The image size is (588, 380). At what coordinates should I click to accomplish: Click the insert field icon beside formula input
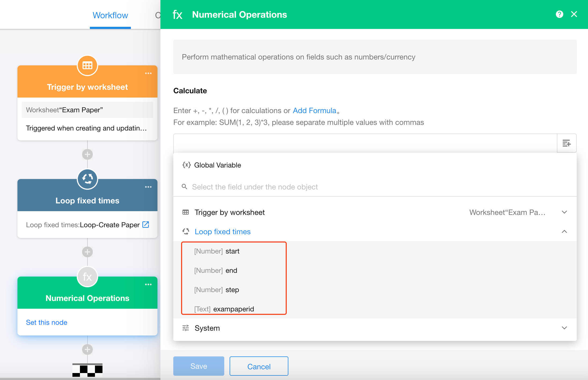tap(566, 143)
